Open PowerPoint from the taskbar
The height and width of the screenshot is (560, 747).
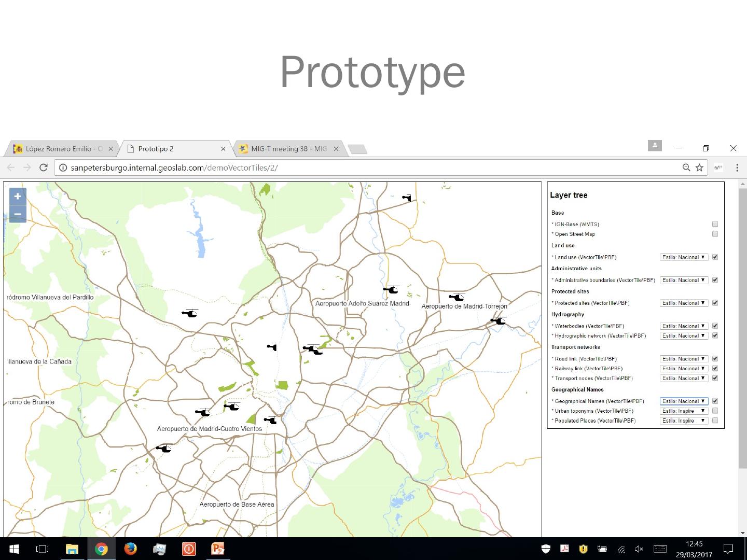point(218,549)
